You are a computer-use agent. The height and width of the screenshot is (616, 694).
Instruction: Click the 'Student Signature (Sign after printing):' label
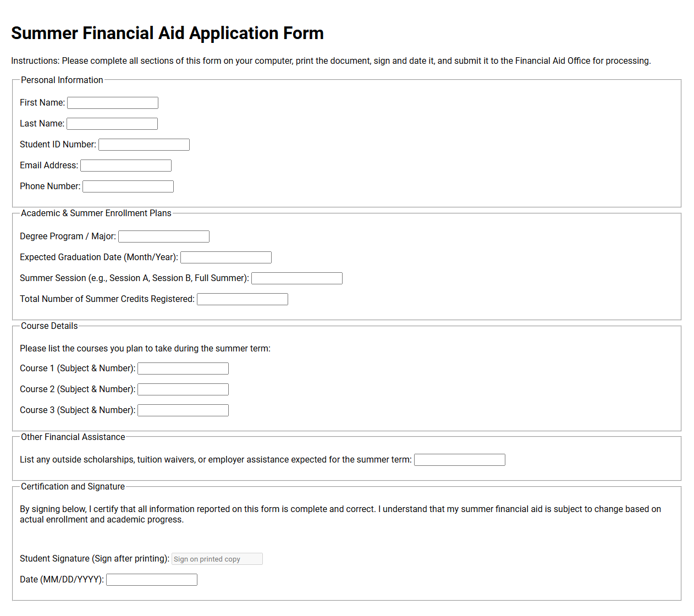pyautogui.click(x=95, y=559)
